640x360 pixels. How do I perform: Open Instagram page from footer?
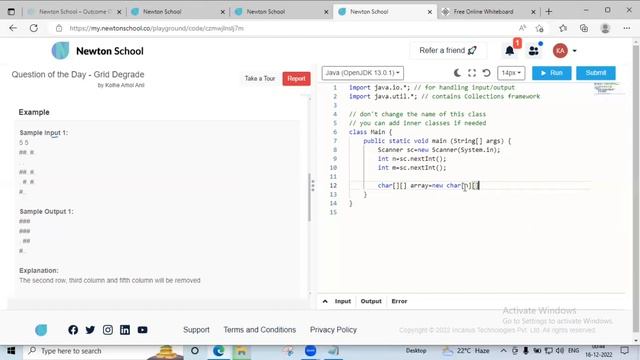[x=108, y=330]
